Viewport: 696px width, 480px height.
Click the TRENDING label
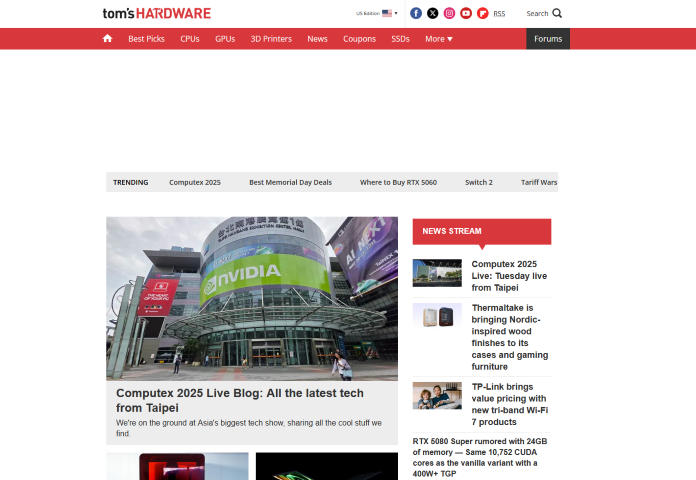pos(130,182)
